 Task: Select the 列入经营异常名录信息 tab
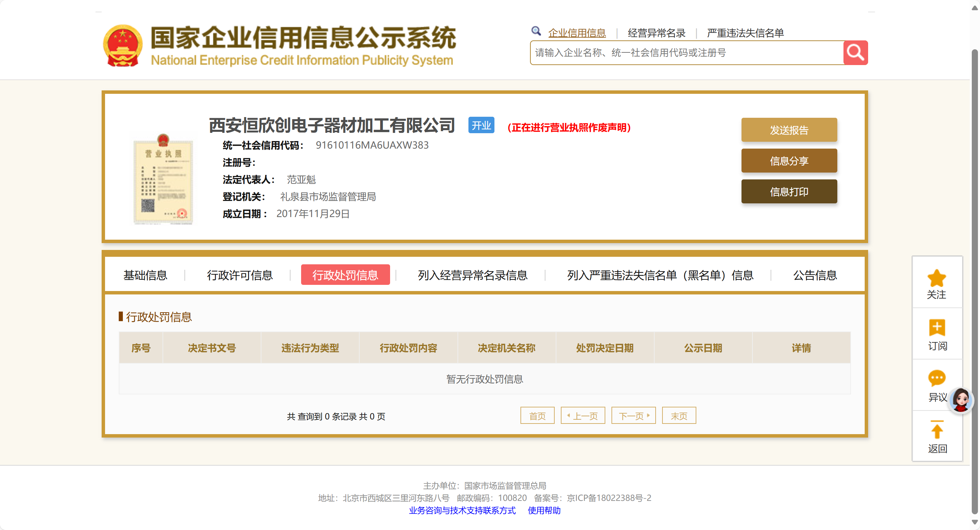point(472,275)
